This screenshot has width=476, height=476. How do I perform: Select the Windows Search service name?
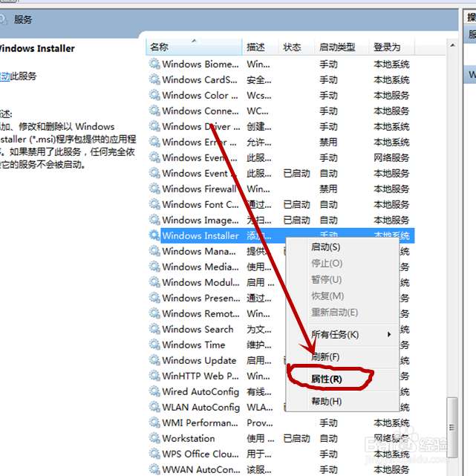tap(198, 329)
